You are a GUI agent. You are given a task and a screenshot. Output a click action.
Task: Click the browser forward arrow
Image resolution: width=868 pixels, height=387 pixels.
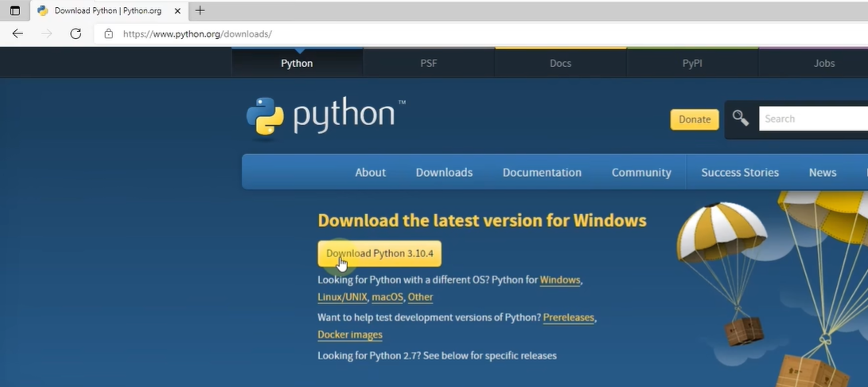click(x=46, y=33)
